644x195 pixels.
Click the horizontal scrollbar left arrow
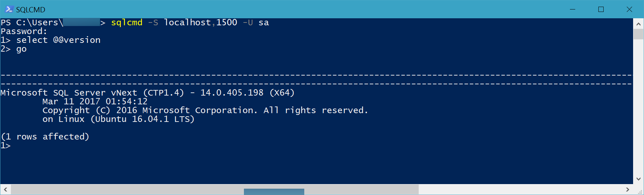(6, 189)
